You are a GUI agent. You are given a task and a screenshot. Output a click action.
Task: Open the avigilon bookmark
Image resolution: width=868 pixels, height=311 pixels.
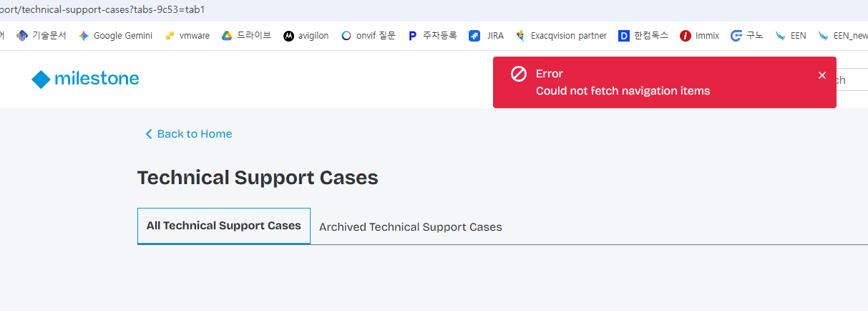306,36
